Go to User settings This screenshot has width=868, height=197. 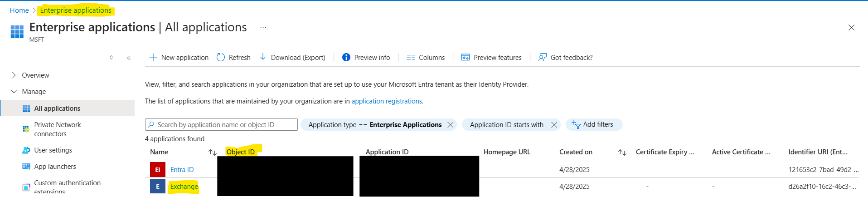(x=53, y=150)
